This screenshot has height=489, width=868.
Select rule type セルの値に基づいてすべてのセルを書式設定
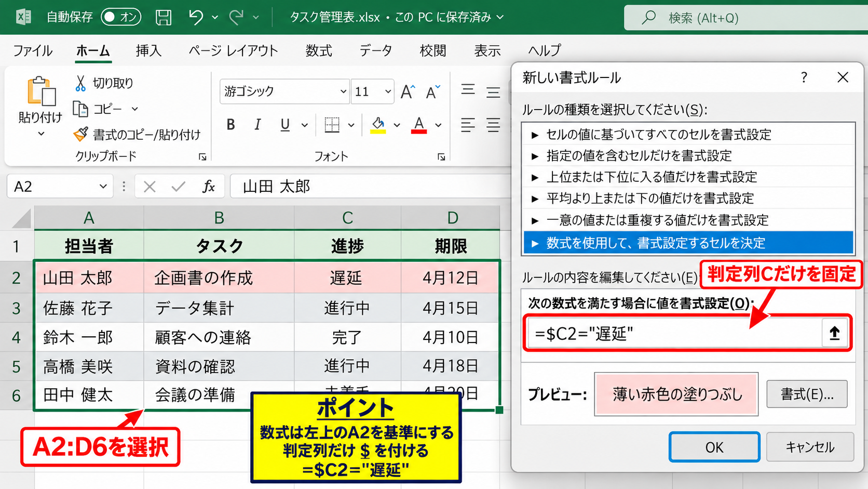click(688, 135)
